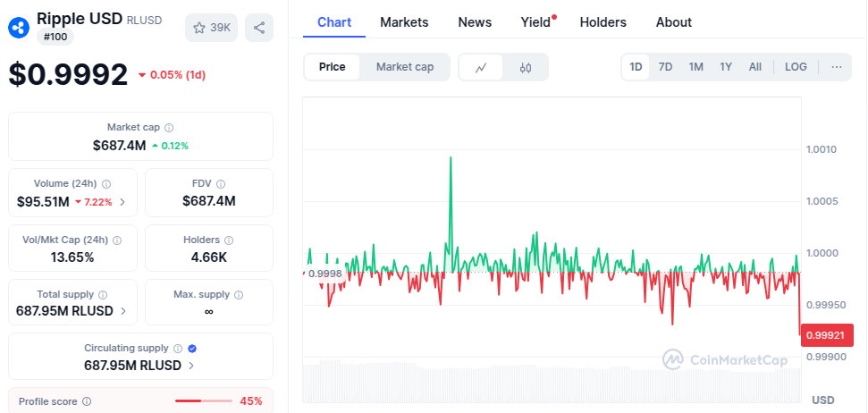Toggle chart to Price view
Screen dimensions: 868x413
[x=333, y=67]
